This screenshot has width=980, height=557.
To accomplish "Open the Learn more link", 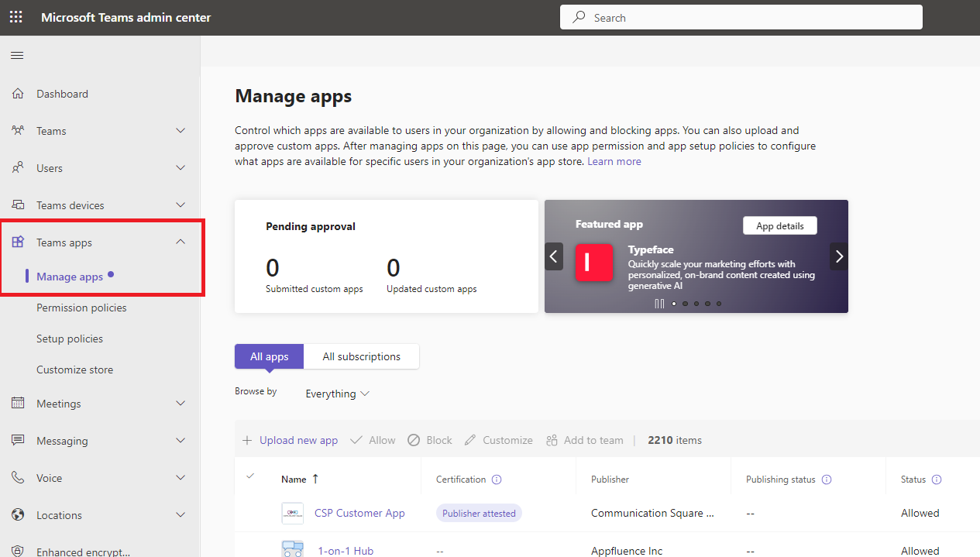I will (x=614, y=161).
